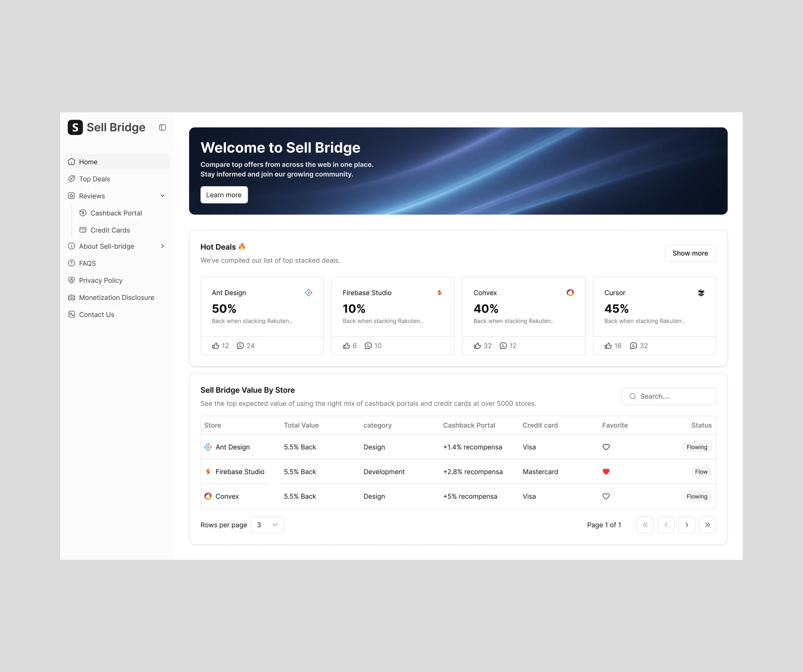Click the Firebase Studio store name in table

240,472
